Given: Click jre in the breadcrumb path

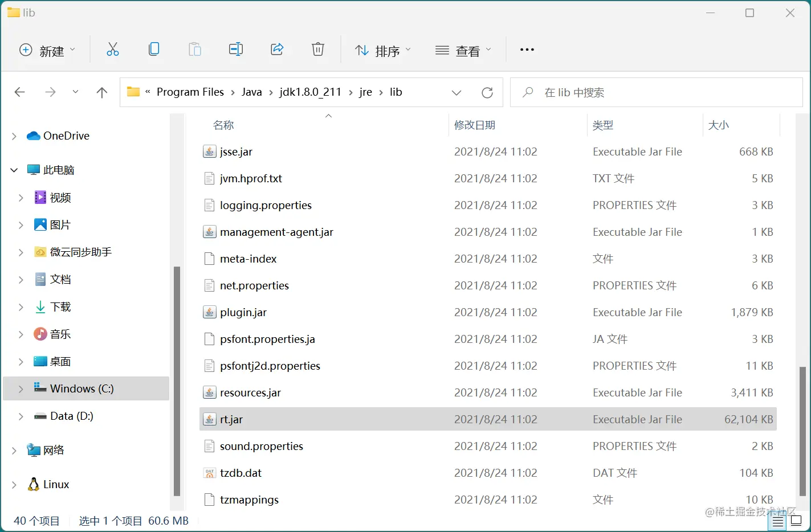Looking at the screenshot, I should tap(366, 92).
